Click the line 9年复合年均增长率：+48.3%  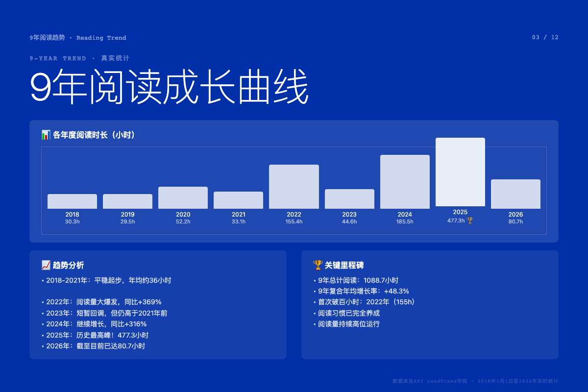(x=361, y=291)
